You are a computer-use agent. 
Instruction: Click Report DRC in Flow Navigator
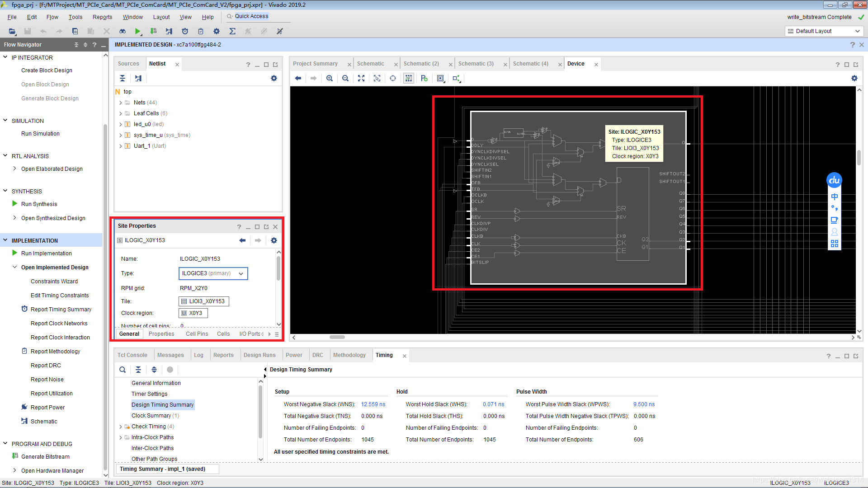tap(45, 365)
